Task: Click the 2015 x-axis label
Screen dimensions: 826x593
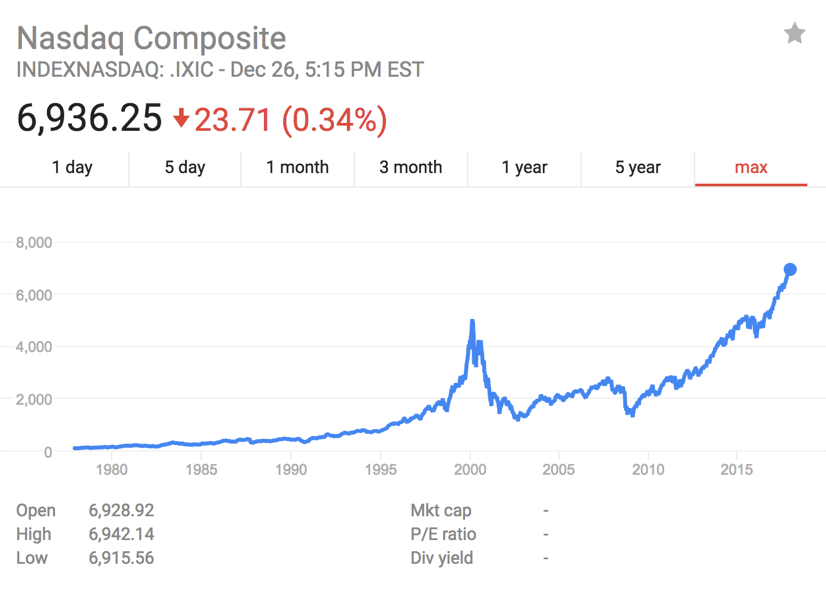Action: (x=737, y=470)
